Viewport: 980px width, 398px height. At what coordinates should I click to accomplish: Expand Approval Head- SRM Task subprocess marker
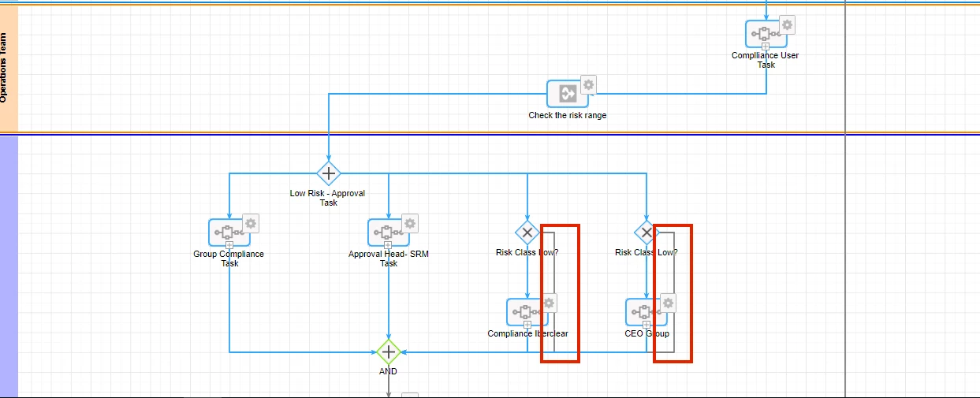(389, 245)
